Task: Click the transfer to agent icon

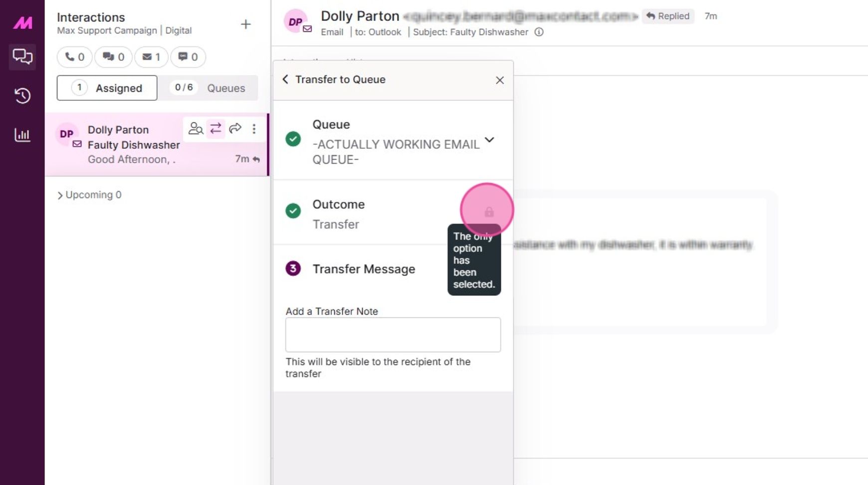Action: [x=196, y=129]
